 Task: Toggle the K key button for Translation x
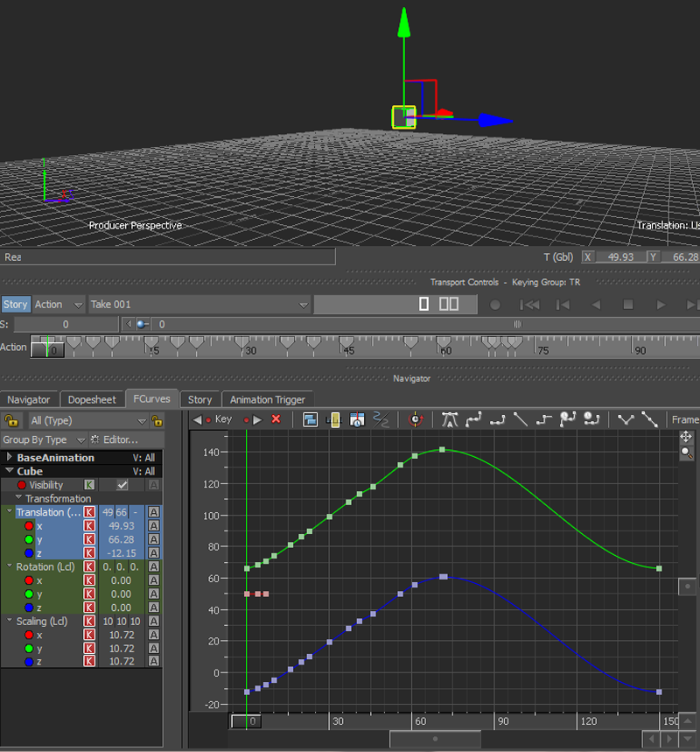pos(89,526)
